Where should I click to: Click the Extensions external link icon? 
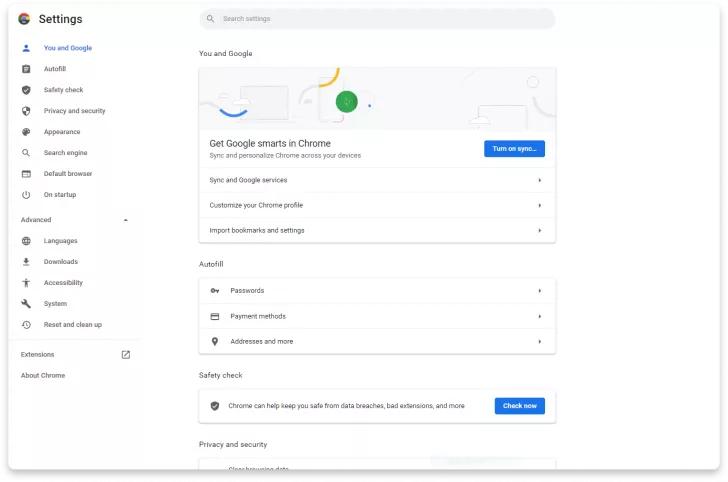(126, 355)
